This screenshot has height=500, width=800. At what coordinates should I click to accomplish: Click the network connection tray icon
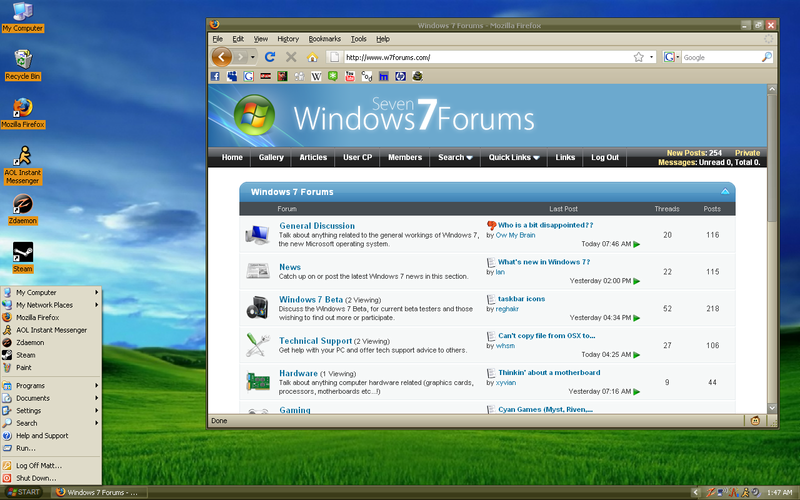click(x=722, y=492)
